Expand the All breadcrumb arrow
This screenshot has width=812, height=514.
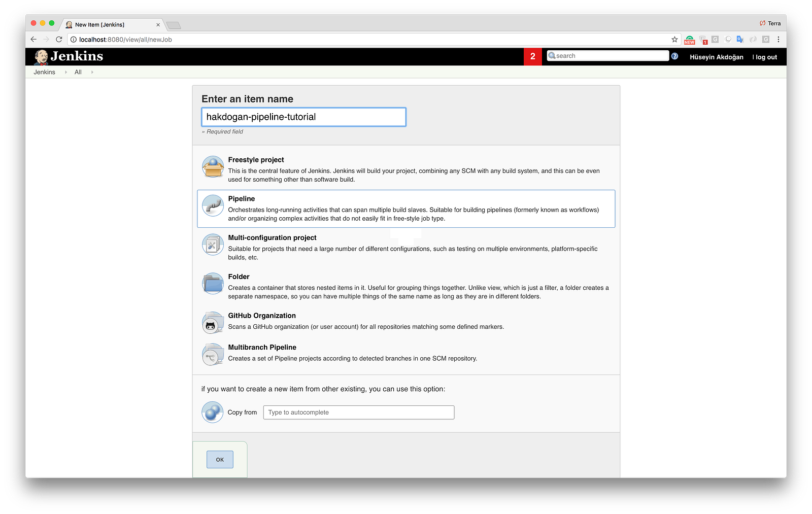(x=92, y=72)
